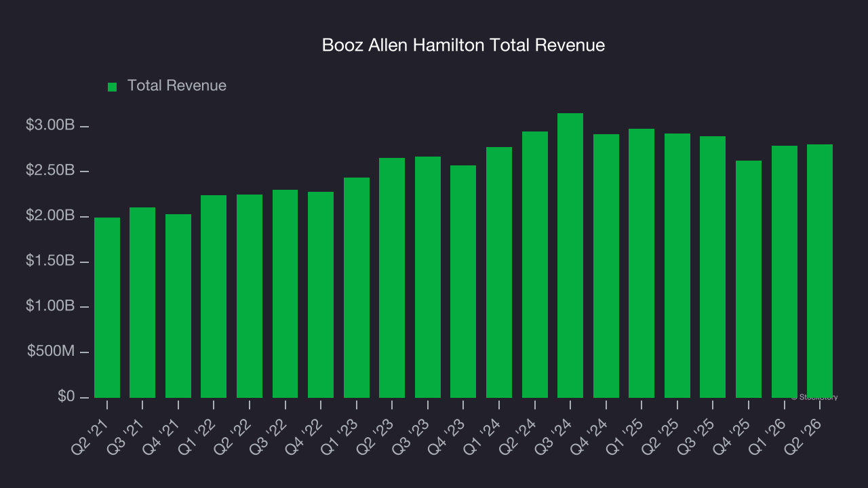Viewport: 868px width, 488px height.
Task: Select the Q4 '25 revenue bar
Action: [749, 279]
